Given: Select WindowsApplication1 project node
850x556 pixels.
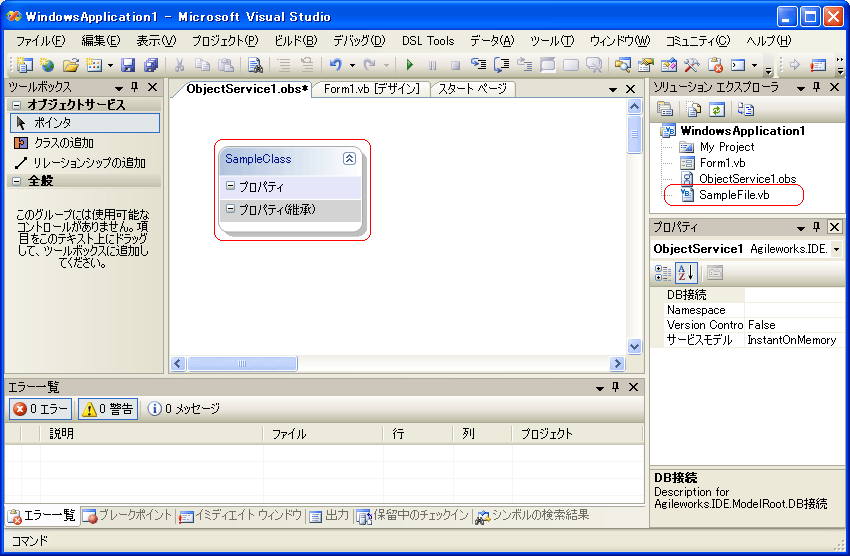Looking at the screenshot, I should click(x=742, y=131).
